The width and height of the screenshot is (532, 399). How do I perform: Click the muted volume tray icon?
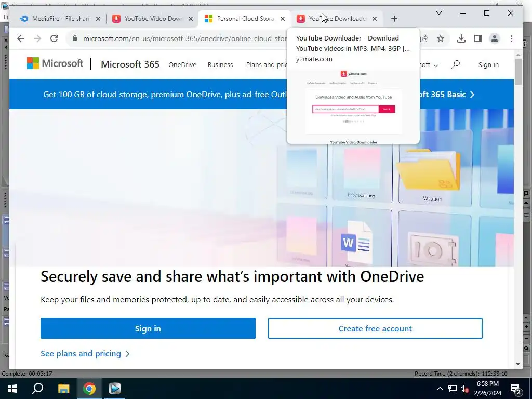464,389
